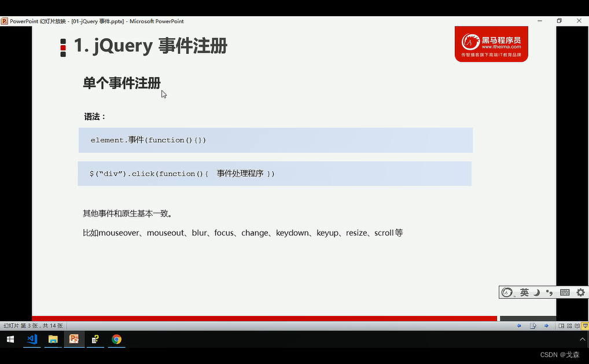589x364 pixels.
Task: Click the event list line beginning '比如mouseover'
Action: pyautogui.click(x=242, y=233)
